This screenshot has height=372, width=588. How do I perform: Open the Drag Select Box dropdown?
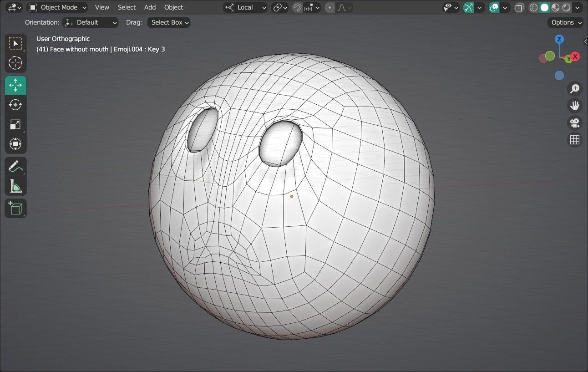pyautogui.click(x=169, y=22)
